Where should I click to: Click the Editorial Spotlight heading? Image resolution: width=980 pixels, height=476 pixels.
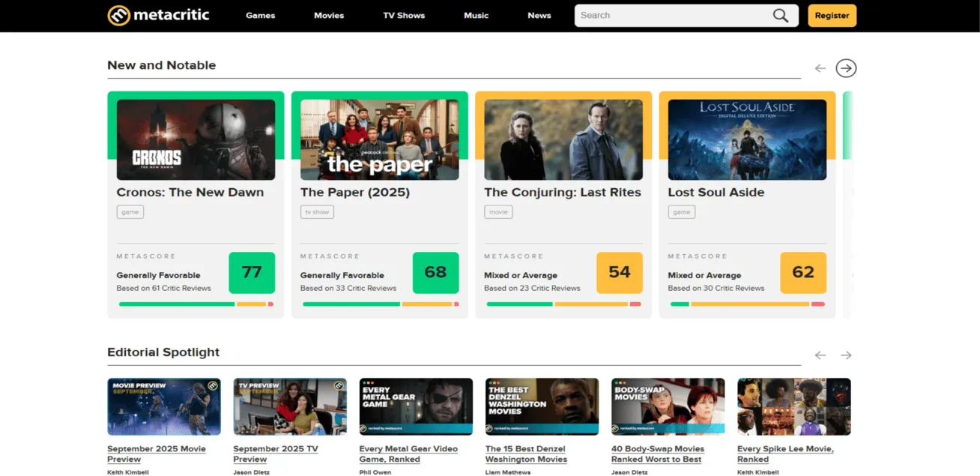163,352
